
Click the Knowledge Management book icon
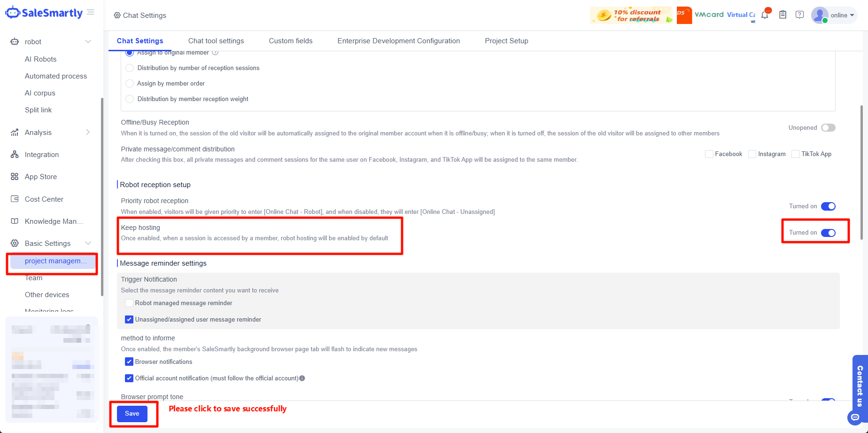coord(15,221)
